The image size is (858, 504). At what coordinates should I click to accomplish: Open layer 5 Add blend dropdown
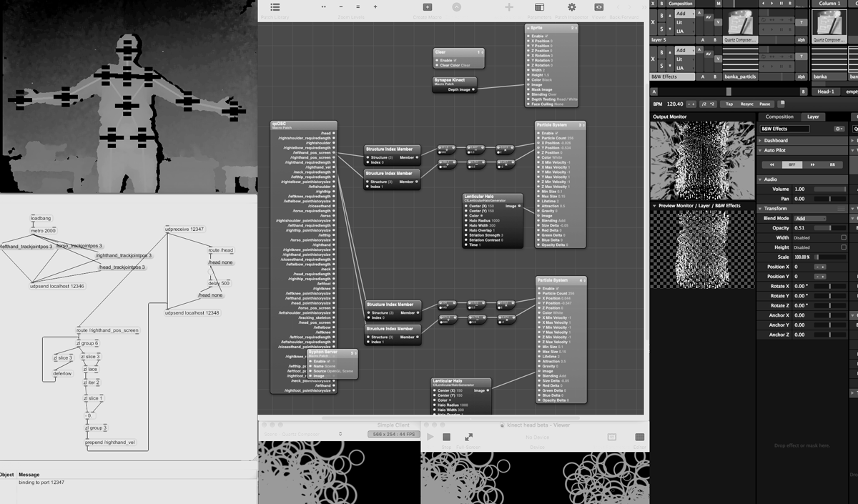point(684,14)
